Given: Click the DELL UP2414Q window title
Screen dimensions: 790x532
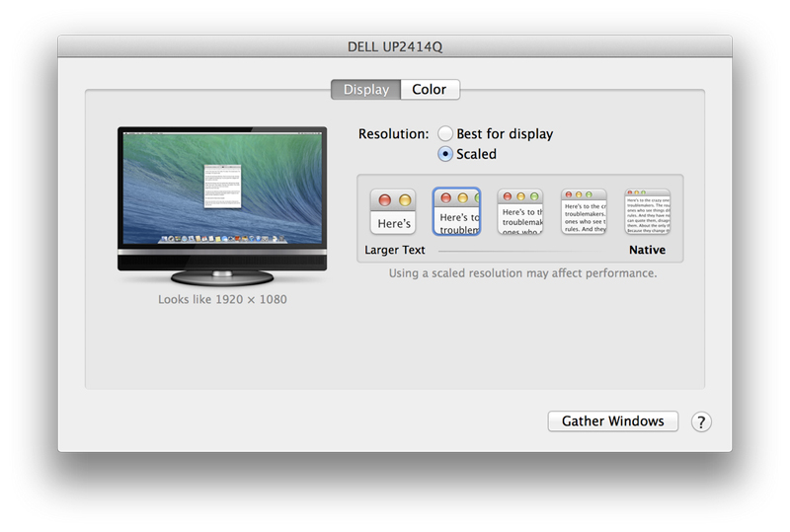Looking at the screenshot, I should [395, 46].
